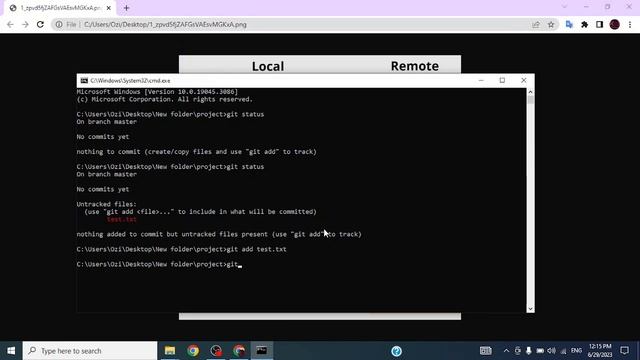Open first Google Chrome taskbar icon

(x=193, y=351)
